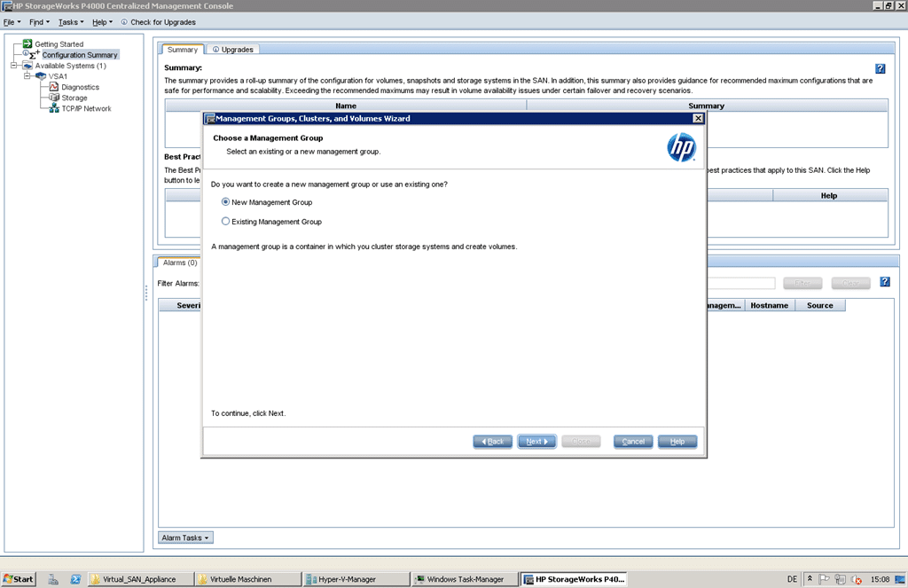Click the Server Manager quick launch icon

pyautogui.click(x=53, y=579)
